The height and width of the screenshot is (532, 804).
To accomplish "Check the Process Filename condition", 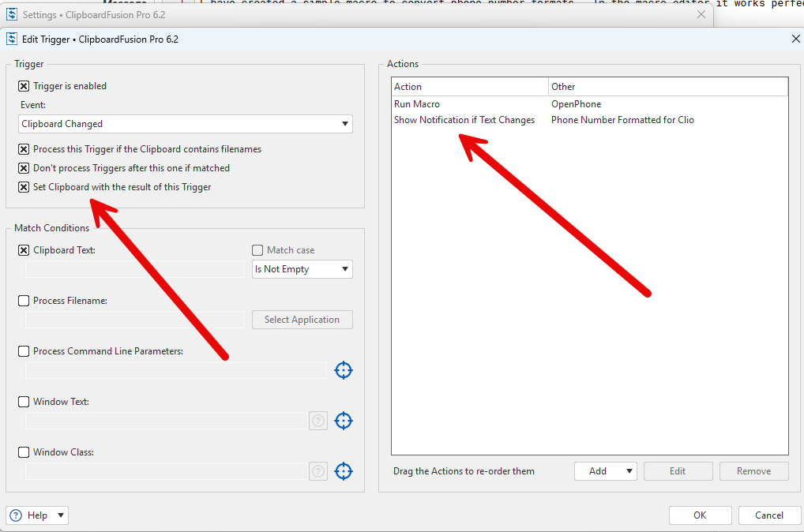I will pyautogui.click(x=24, y=301).
